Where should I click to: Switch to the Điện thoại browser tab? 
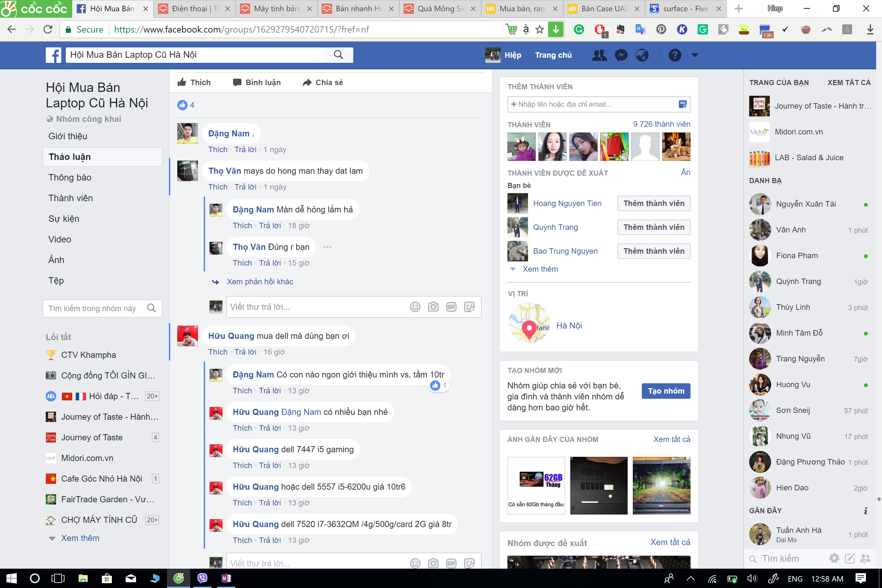[x=194, y=9]
